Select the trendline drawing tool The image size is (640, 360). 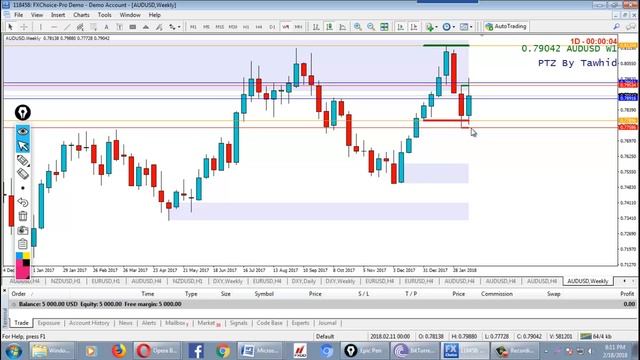point(67,27)
